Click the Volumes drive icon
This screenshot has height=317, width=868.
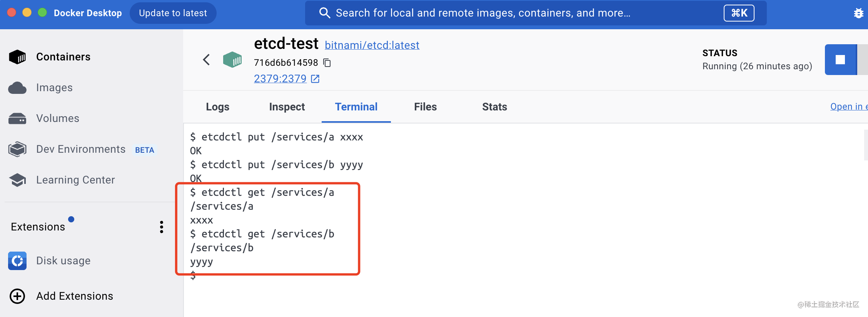point(17,118)
